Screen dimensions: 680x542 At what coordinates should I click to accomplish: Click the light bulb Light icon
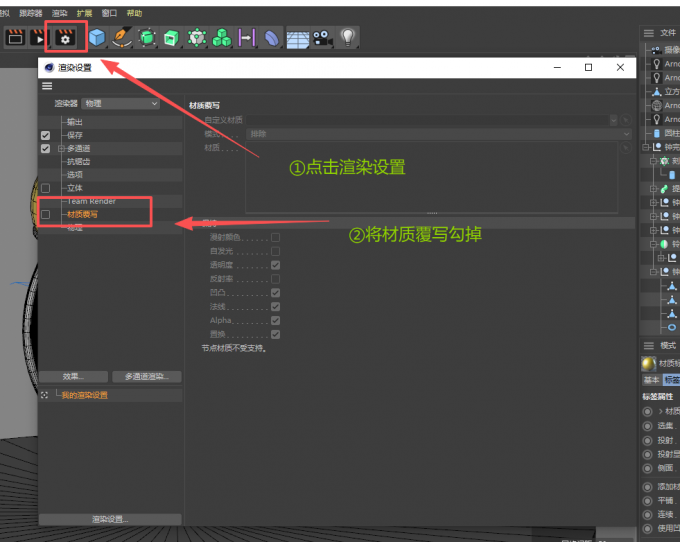coord(348,37)
